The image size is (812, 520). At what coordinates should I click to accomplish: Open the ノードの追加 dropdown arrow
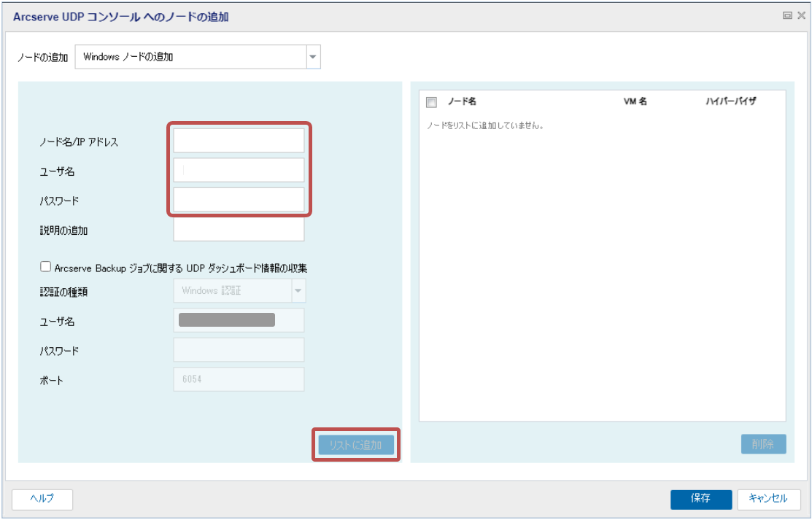[313, 57]
